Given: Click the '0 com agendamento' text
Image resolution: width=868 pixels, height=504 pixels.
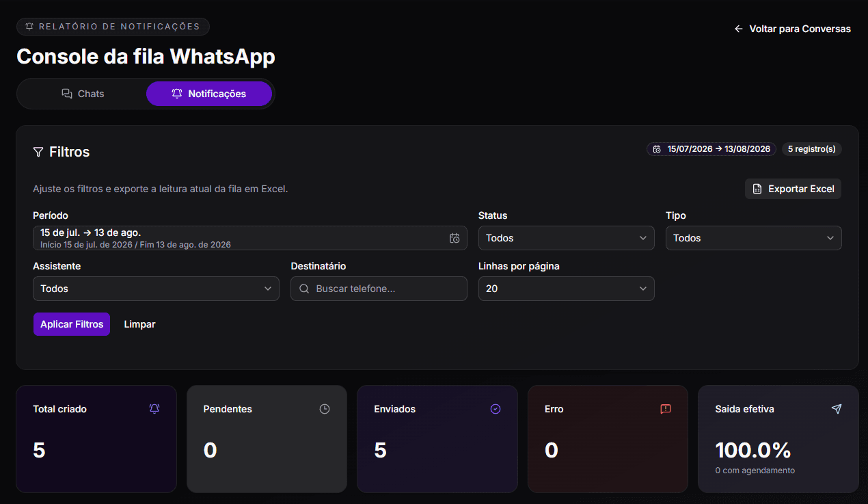Looking at the screenshot, I should [x=755, y=470].
